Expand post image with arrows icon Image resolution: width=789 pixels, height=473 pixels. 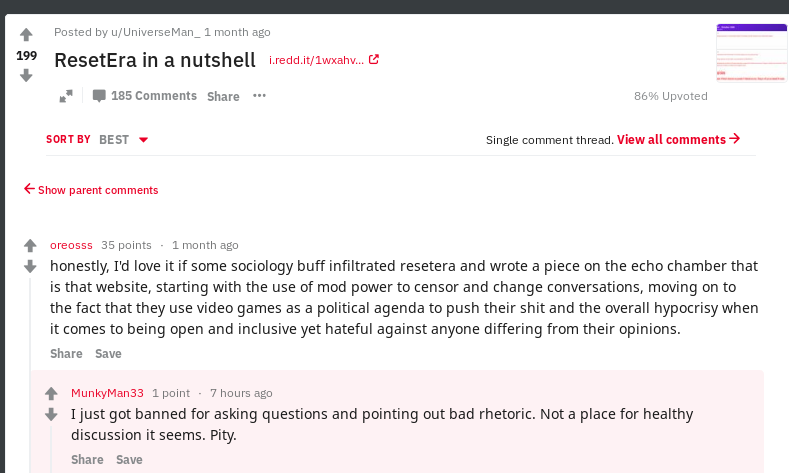click(66, 96)
